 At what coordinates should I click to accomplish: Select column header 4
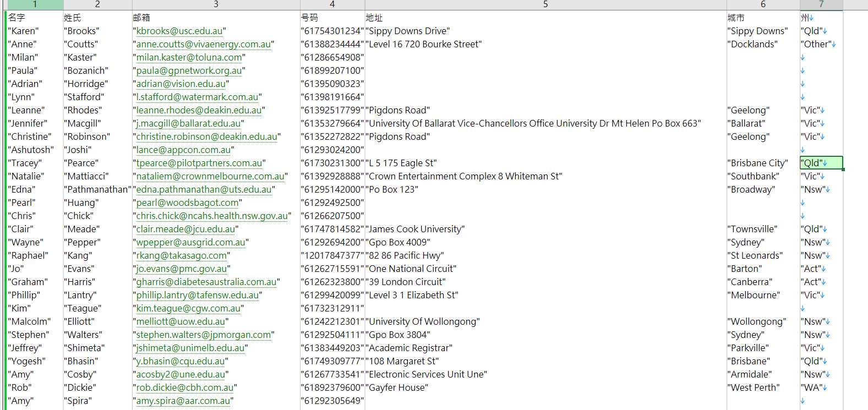[x=332, y=4]
